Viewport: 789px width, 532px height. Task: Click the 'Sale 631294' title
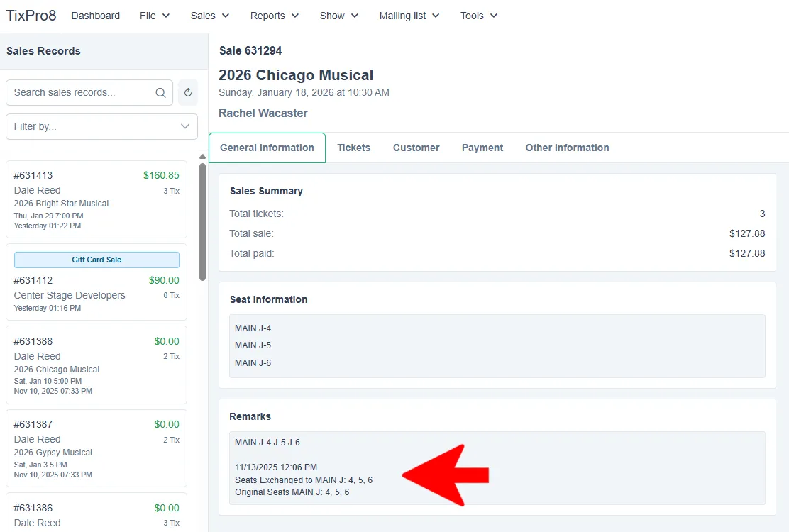point(250,51)
